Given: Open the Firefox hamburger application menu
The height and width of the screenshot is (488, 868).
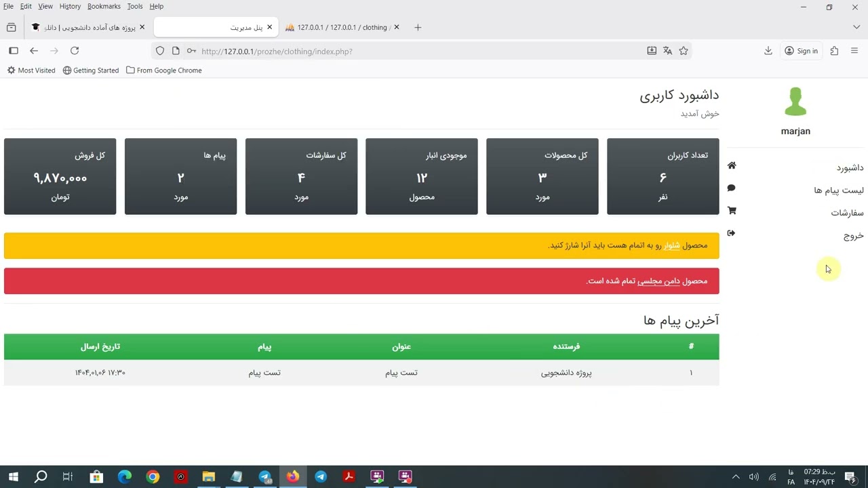Looking at the screenshot, I should coord(854,51).
